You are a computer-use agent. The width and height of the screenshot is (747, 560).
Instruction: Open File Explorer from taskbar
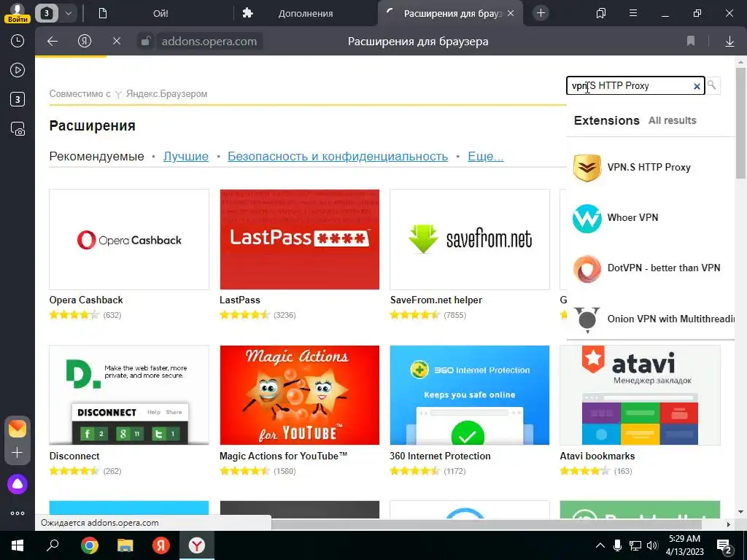125,545
